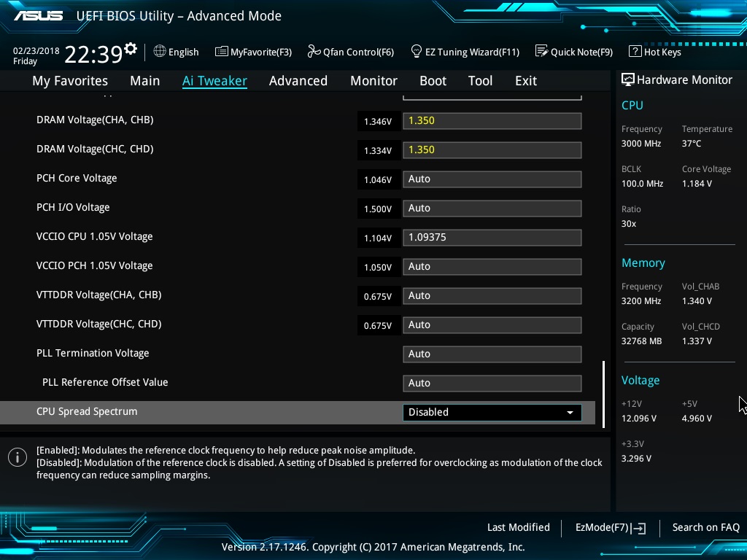Change language via English label
The width and height of the screenshot is (747, 560).
click(x=183, y=52)
